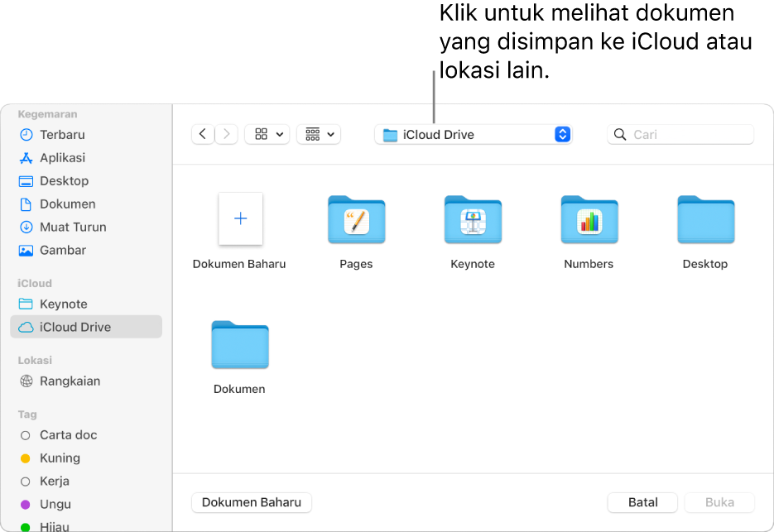774x532 pixels.
Task: Select the Kerja tag
Action: (x=45, y=482)
